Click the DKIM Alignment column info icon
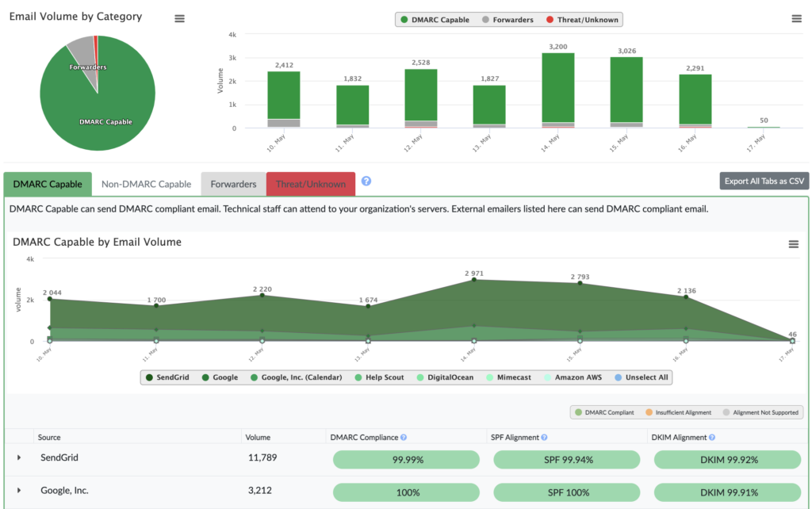This screenshot has height=509, width=812. pyautogui.click(x=712, y=438)
